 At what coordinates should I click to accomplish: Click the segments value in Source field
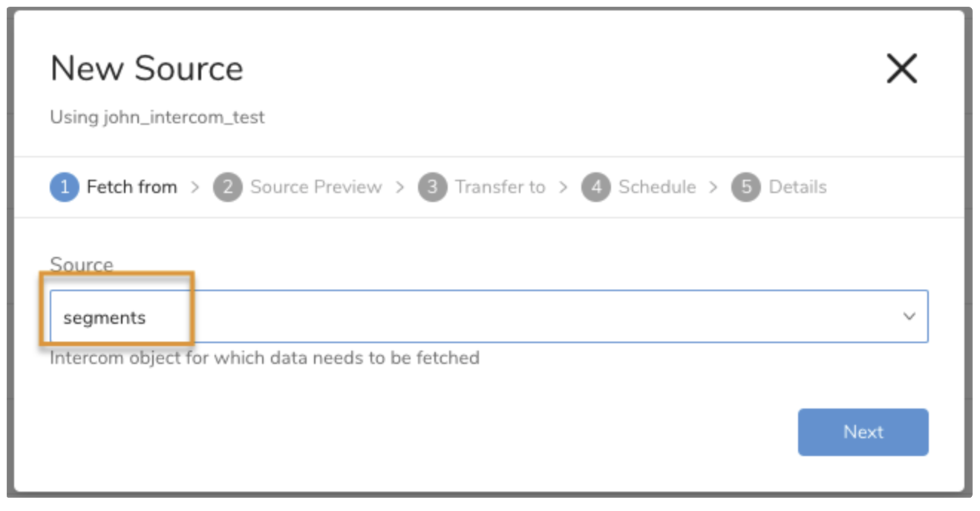click(x=105, y=318)
